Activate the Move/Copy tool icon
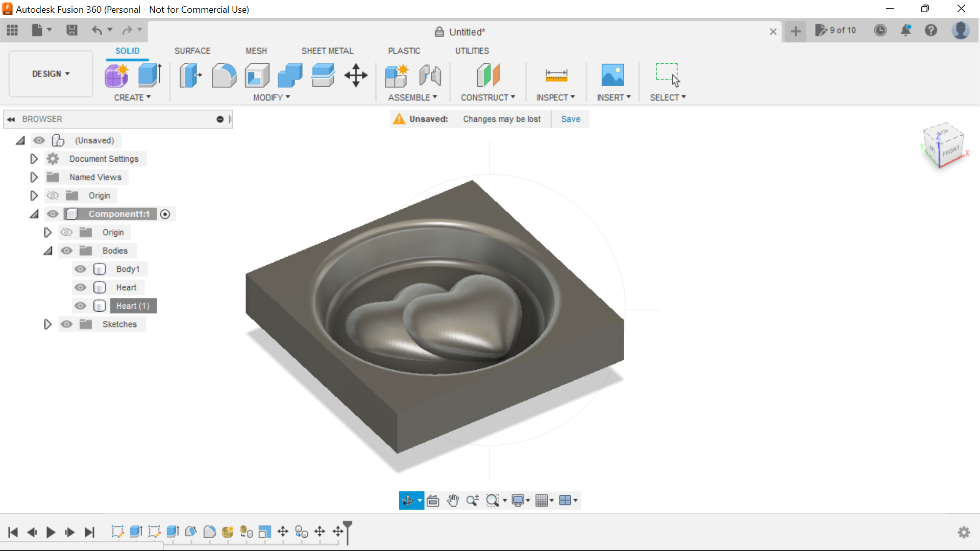The height and width of the screenshot is (551, 980). [356, 76]
